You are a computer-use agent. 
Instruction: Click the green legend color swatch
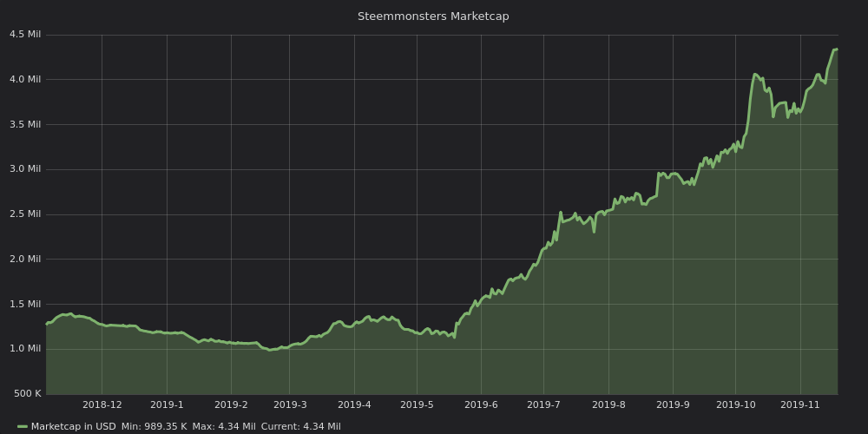coord(23,427)
